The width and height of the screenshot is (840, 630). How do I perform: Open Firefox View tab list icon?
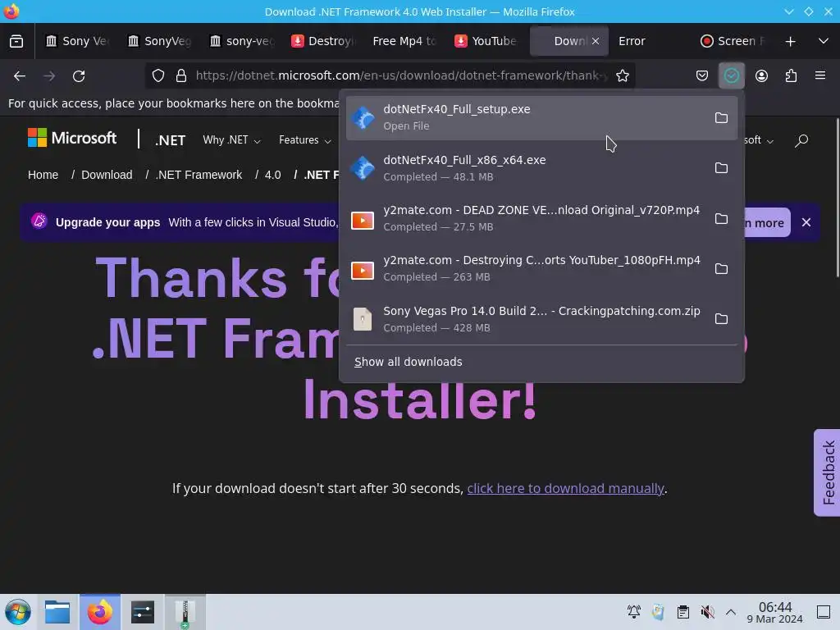click(16, 41)
